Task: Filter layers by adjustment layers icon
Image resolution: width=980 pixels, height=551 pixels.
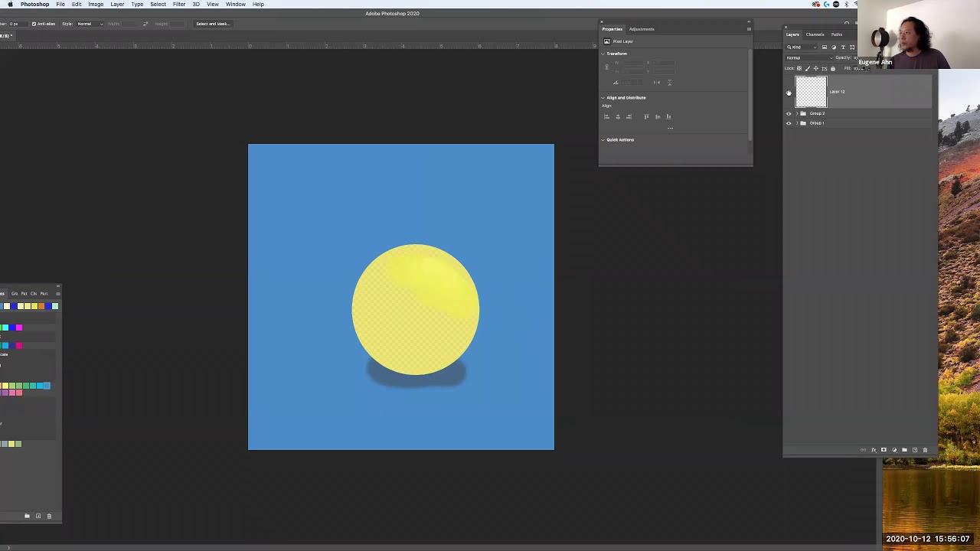Action: click(x=834, y=47)
